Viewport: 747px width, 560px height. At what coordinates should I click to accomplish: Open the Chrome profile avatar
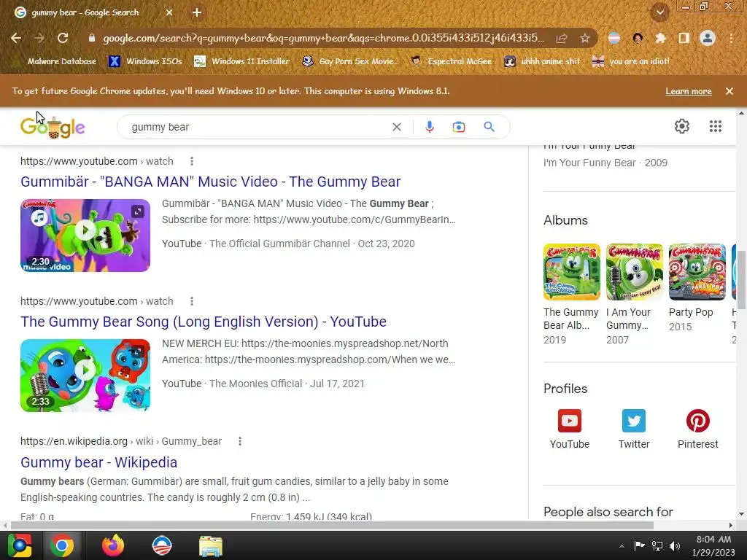click(708, 38)
